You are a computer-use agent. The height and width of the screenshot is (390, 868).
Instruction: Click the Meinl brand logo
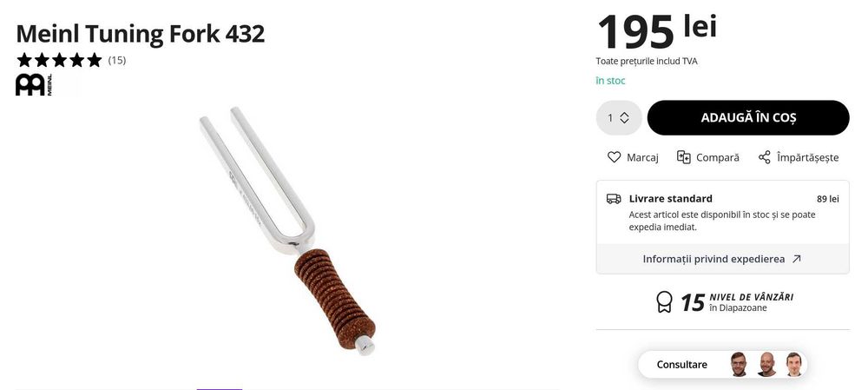[x=34, y=85]
